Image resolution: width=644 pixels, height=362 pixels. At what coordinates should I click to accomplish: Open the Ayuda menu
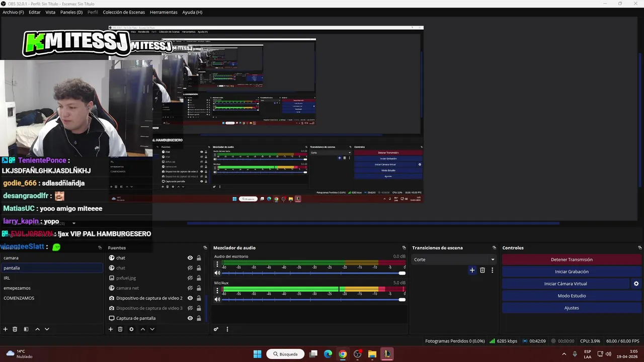coord(192,12)
